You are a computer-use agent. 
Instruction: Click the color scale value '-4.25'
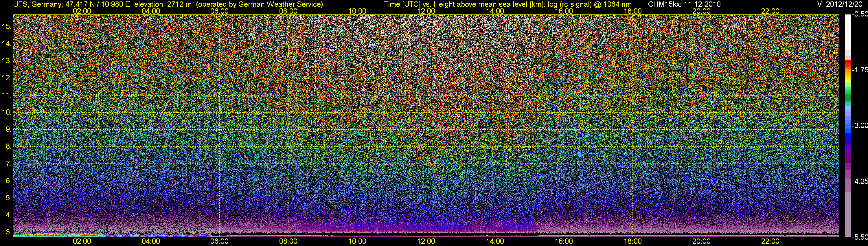[x=860, y=181]
